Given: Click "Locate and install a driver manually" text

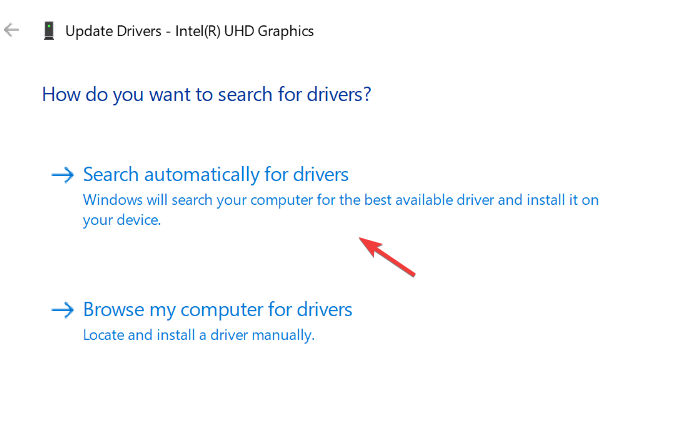Looking at the screenshot, I should click(x=198, y=335).
